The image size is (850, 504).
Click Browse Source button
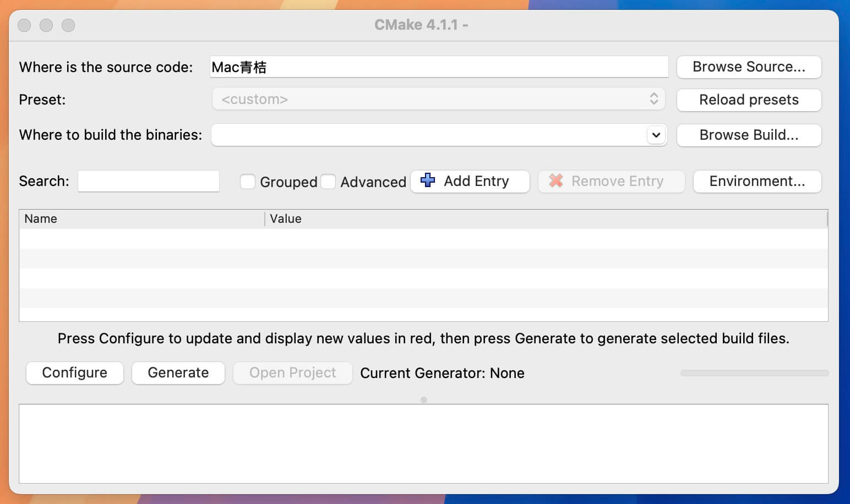pos(749,67)
